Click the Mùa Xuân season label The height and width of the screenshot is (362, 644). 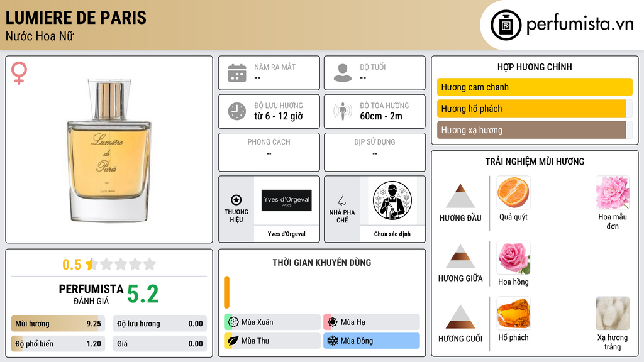(x=257, y=322)
